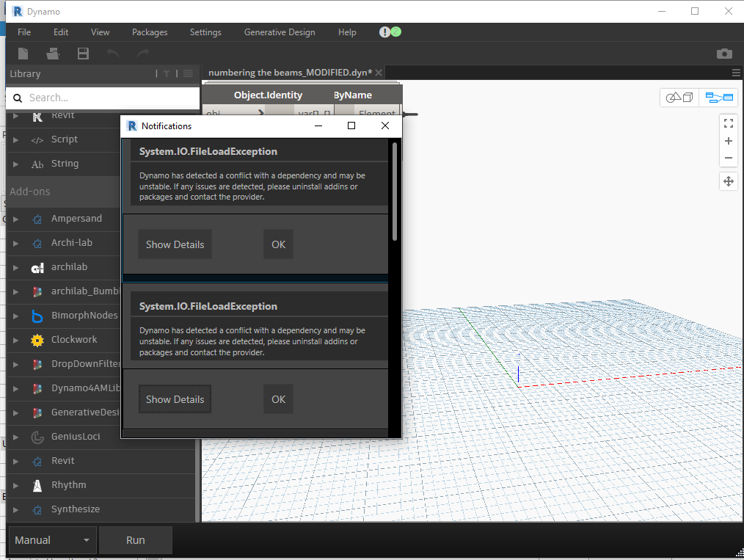Open the Edit menu
The width and height of the screenshot is (744, 560).
(x=61, y=32)
